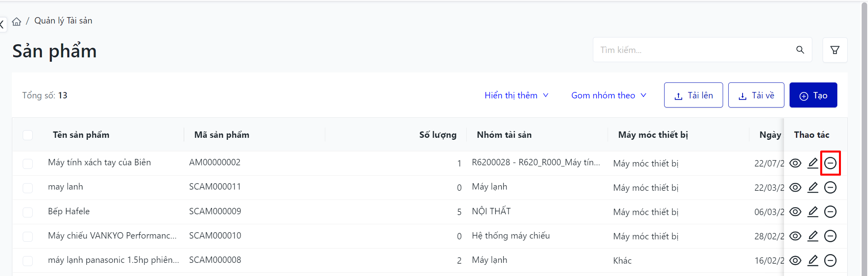Go to Quản lý Tài sản breadcrumb
Screen dimensions: 868x276
63,21
